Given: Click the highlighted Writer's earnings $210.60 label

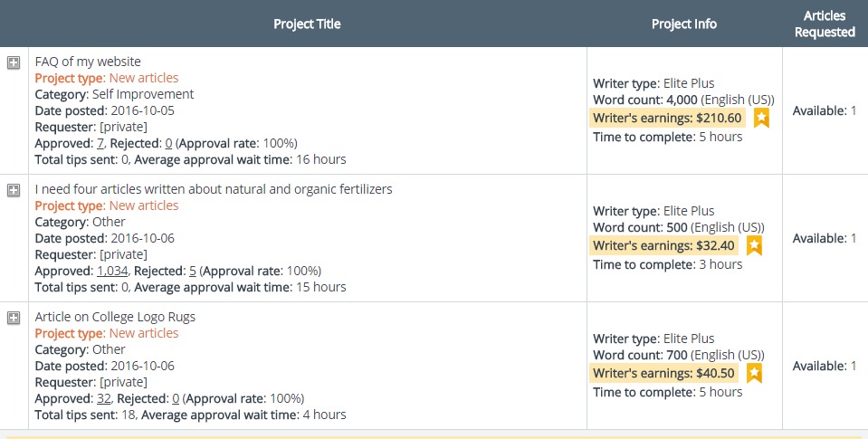Looking at the screenshot, I should (x=667, y=118).
